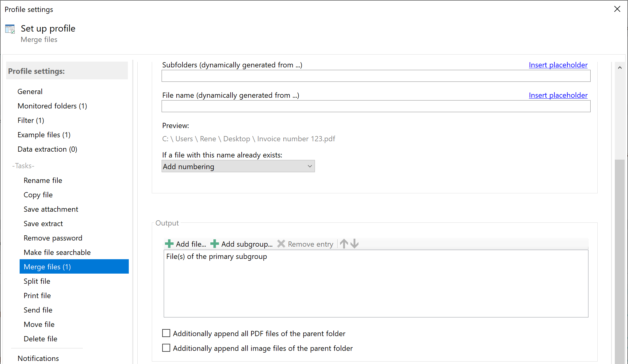The width and height of the screenshot is (628, 364).
Task: Select the file exists behavior dropdown
Action: pos(237,166)
